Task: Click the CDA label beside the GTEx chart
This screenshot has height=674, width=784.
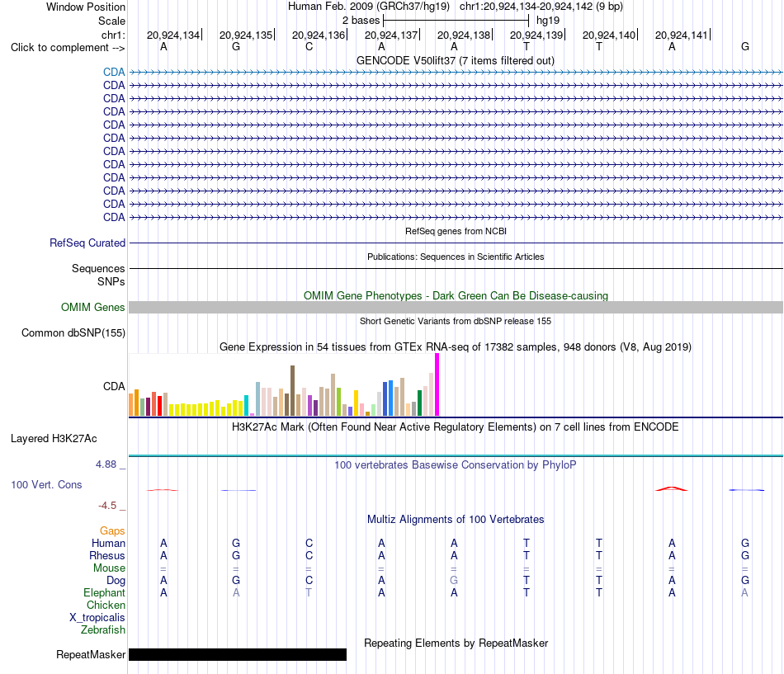Action: click(114, 387)
